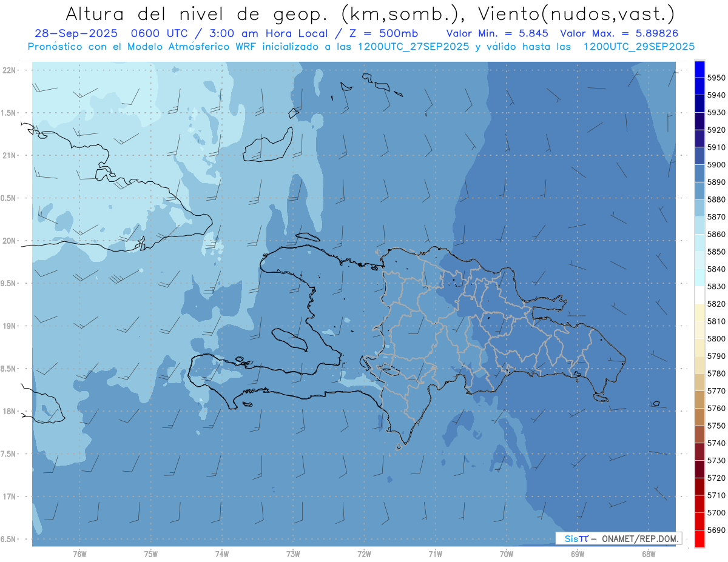Viewport: 728px width, 562px height.
Task: Click the '68W' longitude label
Action: pyautogui.click(x=649, y=554)
